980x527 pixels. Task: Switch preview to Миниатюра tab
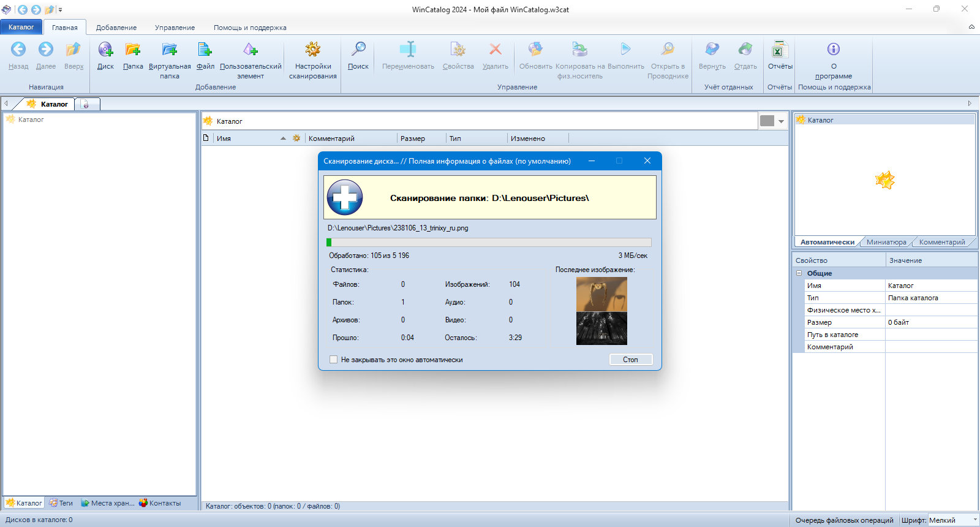click(886, 242)
